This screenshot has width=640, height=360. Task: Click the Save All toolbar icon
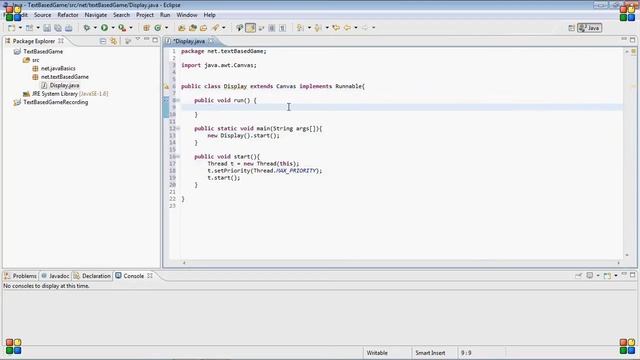coord(58,28)
